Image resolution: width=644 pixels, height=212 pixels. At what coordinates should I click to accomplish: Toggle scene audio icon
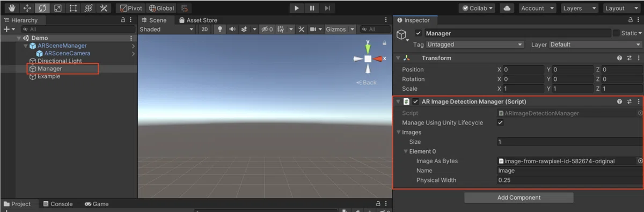232,30
